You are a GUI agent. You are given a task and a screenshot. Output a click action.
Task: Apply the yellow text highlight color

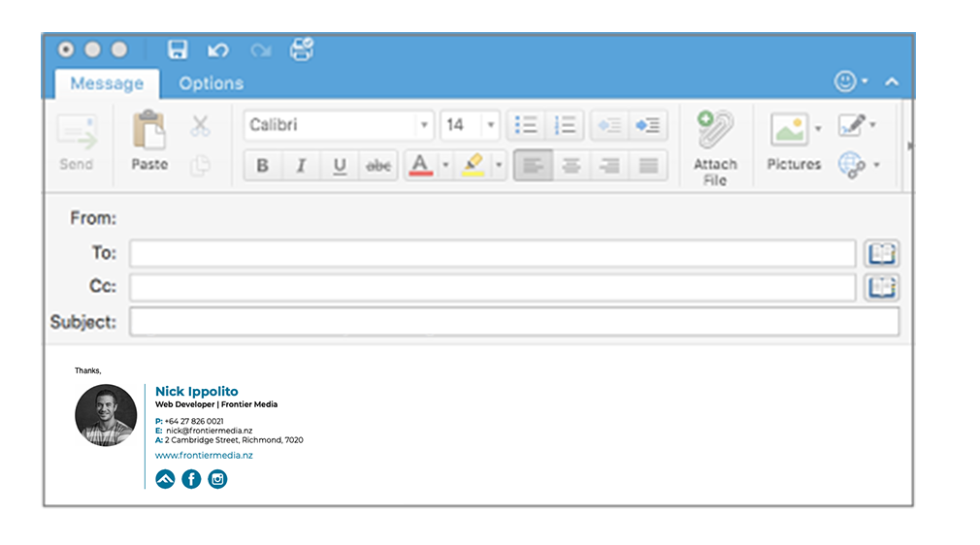(474, 166)
